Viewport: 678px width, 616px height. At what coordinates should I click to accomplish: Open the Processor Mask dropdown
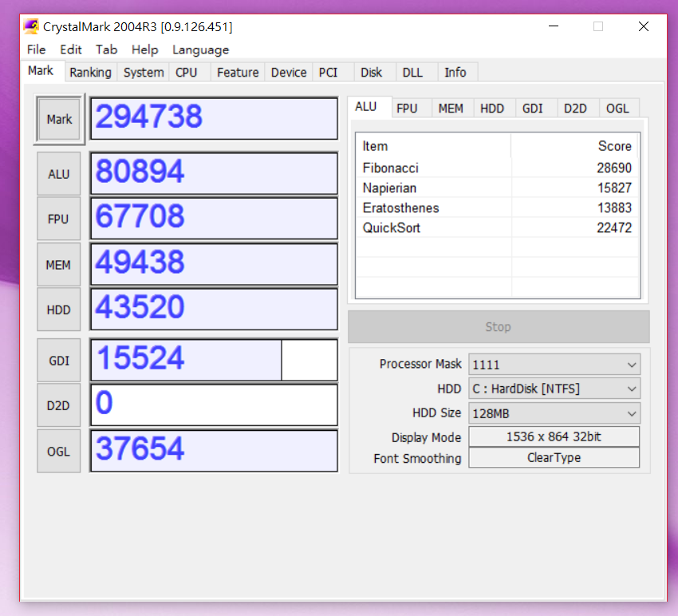(x=554, y=365)
